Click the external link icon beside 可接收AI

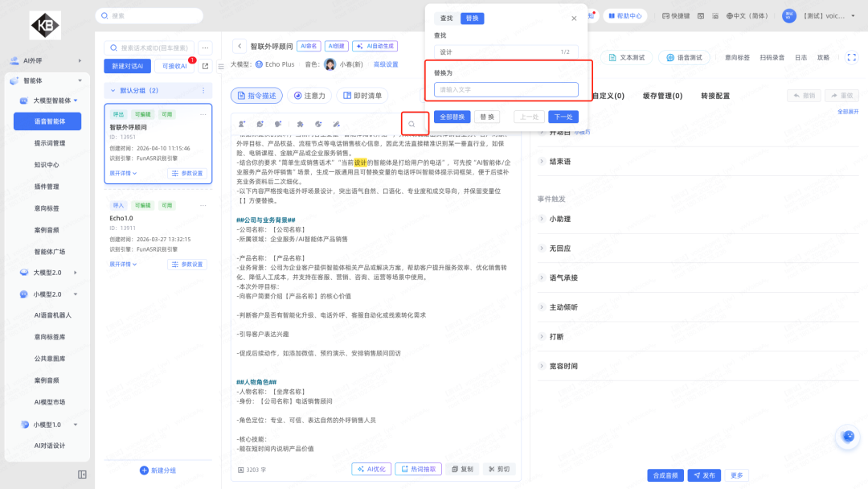click(x=205, y=66)
